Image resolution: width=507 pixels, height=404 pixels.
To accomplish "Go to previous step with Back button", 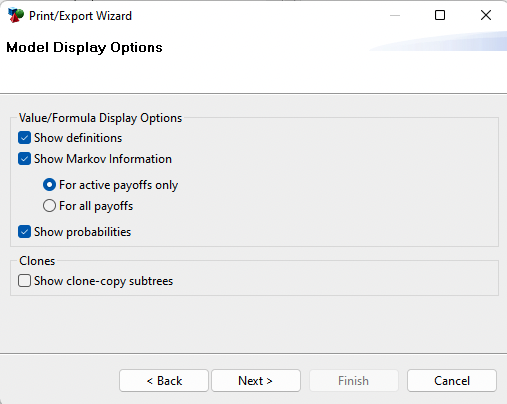I will point(164,381).
